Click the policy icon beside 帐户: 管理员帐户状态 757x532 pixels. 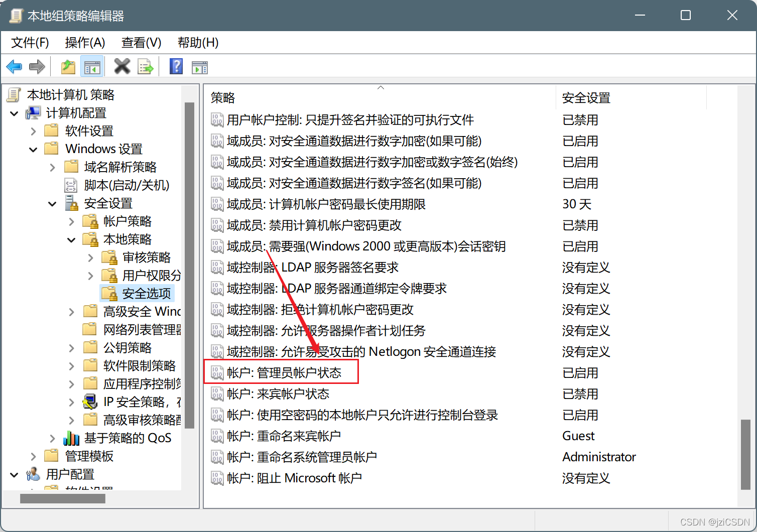point(217,372)
